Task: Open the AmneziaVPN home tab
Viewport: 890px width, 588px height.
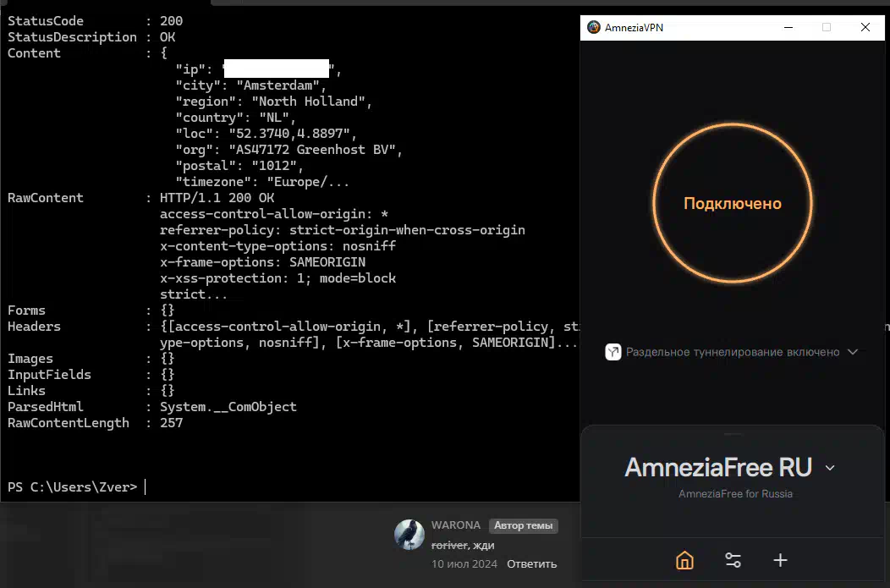Action: coord(684,560)
